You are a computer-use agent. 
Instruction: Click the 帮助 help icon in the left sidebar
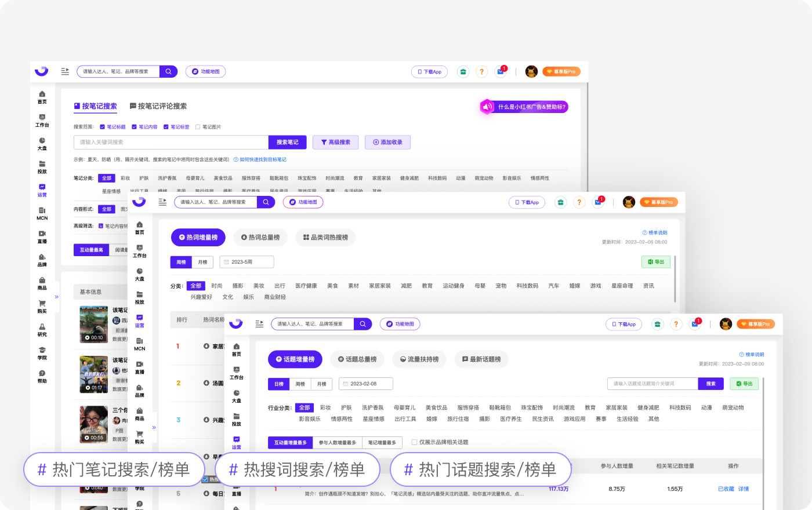point(42,376)
